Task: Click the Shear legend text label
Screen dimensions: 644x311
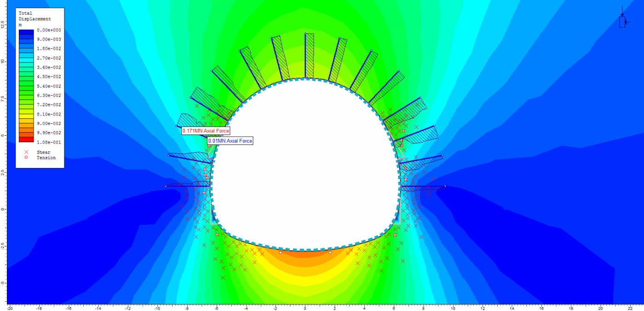Action: pyautogui.click(x=44, y=152)
